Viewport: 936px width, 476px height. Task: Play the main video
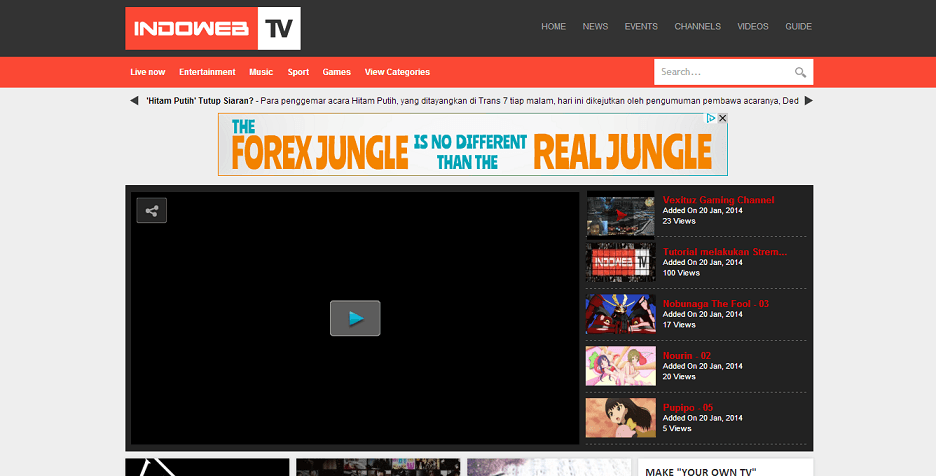tap(355, 318)
